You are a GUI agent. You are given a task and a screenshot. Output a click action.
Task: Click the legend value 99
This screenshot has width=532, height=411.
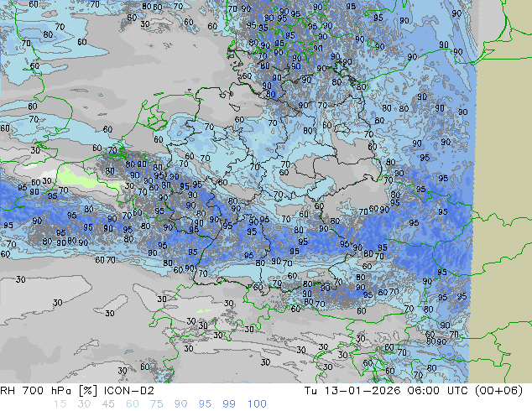tap(229, 404)
